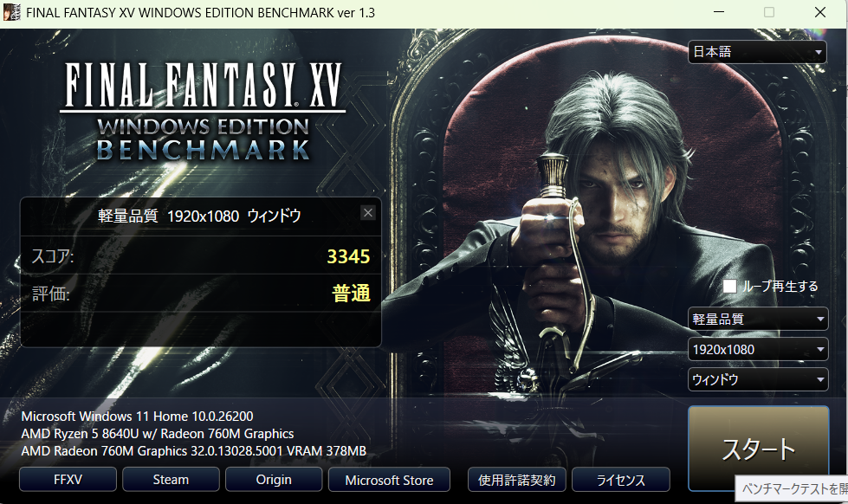
Task: Minimize the benchmark window
Action: coord(719,12)
